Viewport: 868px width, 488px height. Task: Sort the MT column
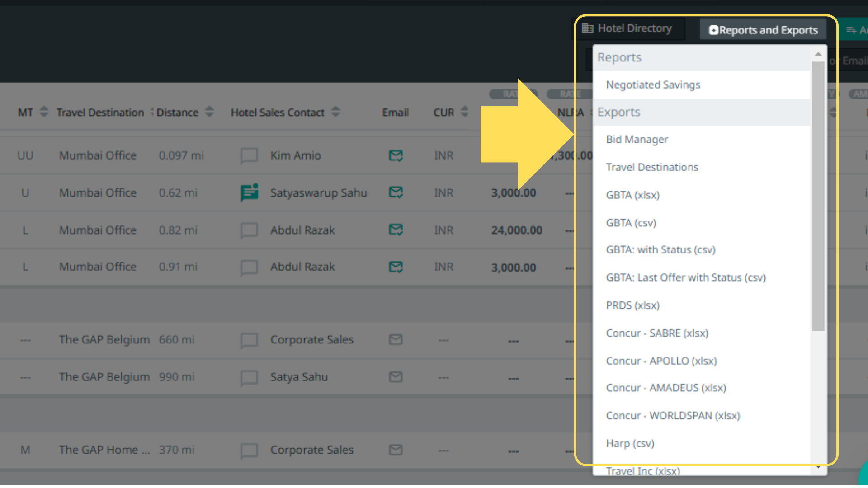(43, 112)
